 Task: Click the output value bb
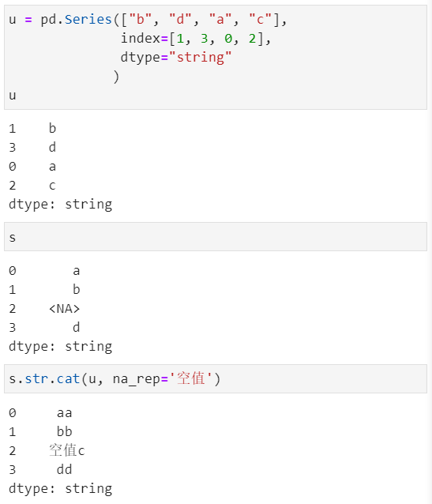[64, 431]
